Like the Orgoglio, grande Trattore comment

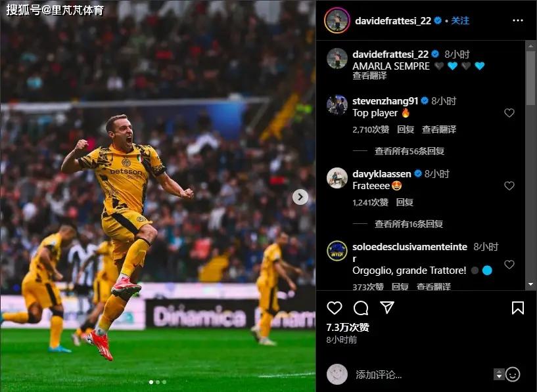point(509,264)
